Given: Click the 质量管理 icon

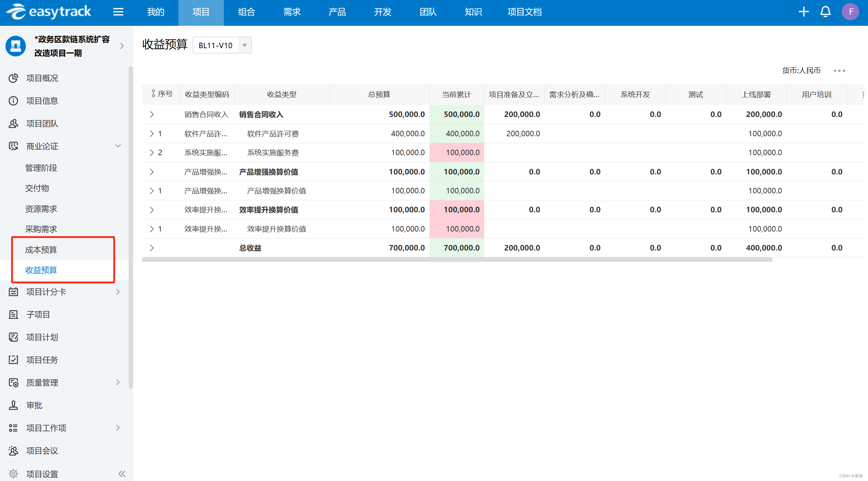Looking at the screenshot, I should 13,383.
